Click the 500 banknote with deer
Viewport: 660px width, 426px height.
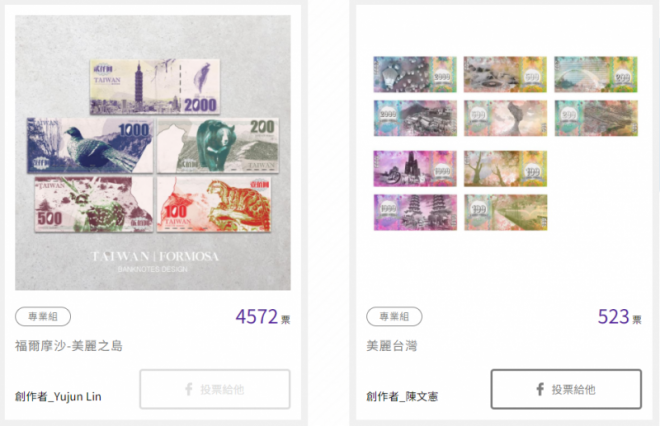point(93,204)
